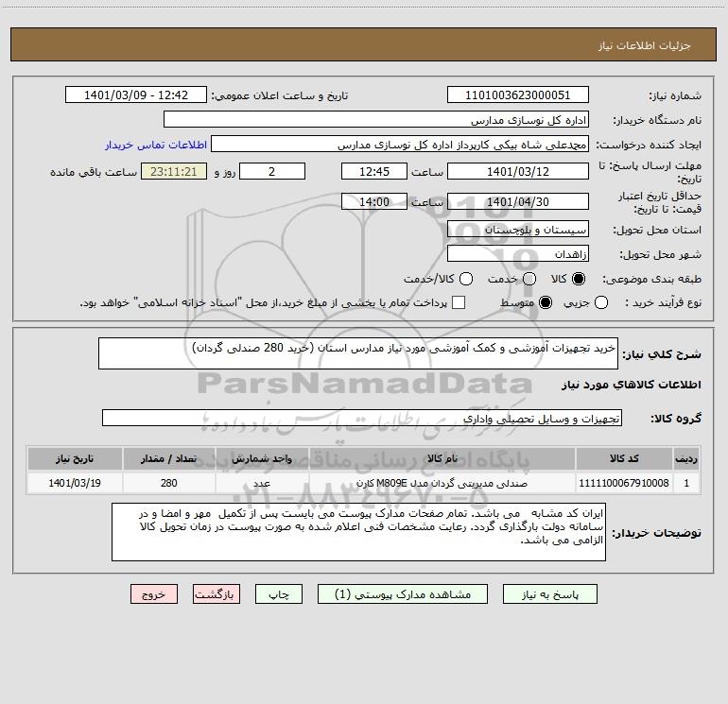Open مشاهده مدارک پیوستی (1) button
The image size is (728, 704).
[403, 594]
